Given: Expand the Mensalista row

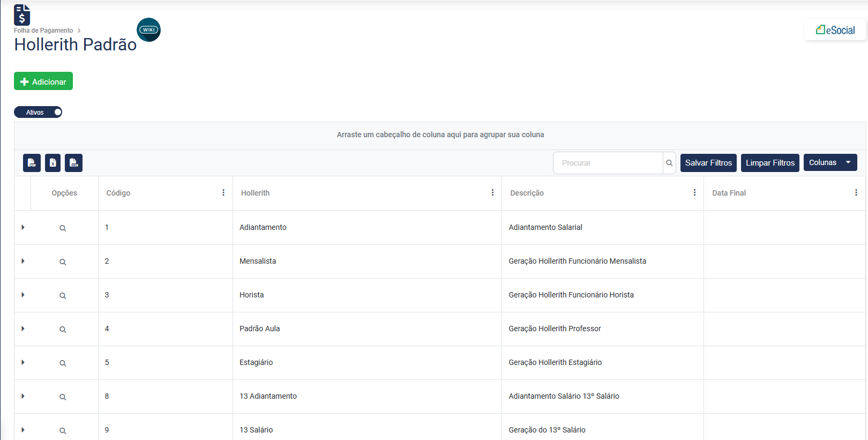Looking at the screenshot, I should [x=23, y=261].
